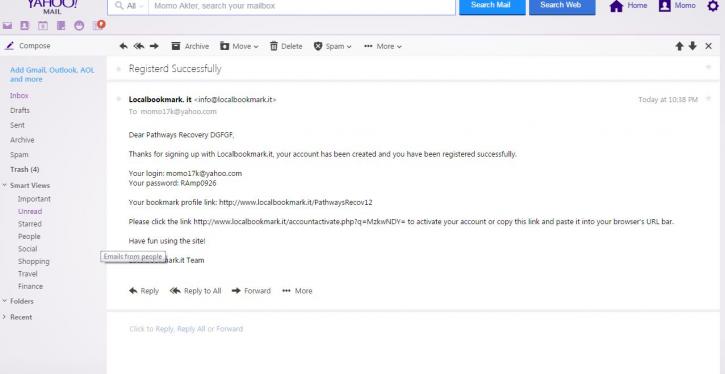Go to next message with down arrow
The height and width of the screenshot is (374, 725).
[x=693, y=46]
